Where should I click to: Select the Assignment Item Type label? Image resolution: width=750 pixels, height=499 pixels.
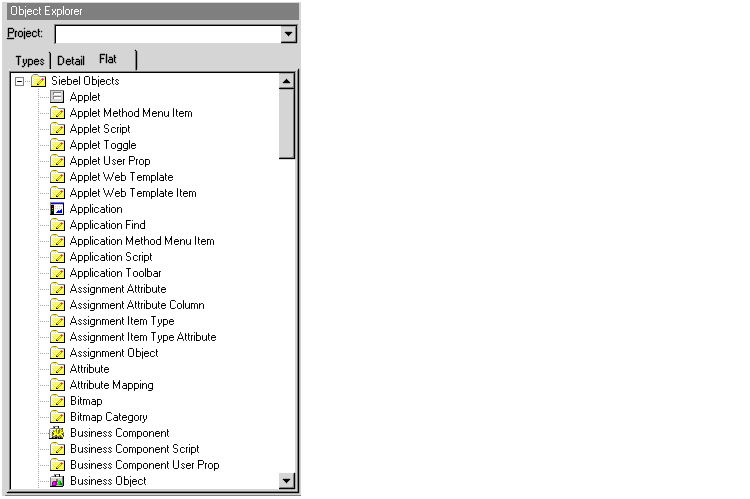(x=122, y=321)
